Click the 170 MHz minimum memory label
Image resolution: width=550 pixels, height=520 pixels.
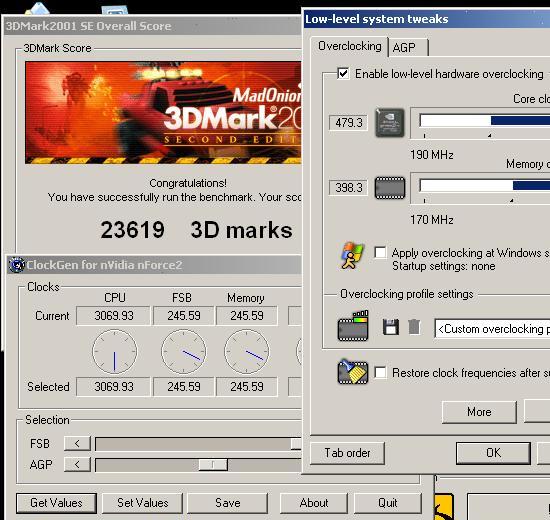tap(432, 220)
